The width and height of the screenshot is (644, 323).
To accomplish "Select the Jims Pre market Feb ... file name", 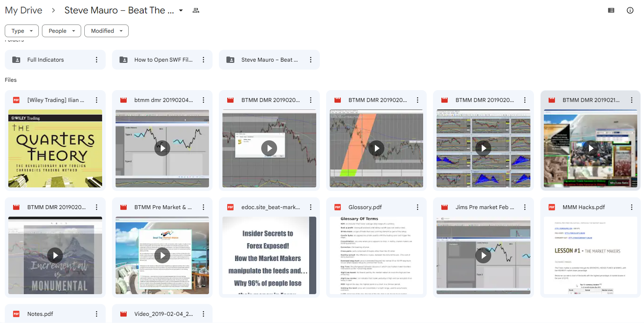I will click(x=485, y=207).
